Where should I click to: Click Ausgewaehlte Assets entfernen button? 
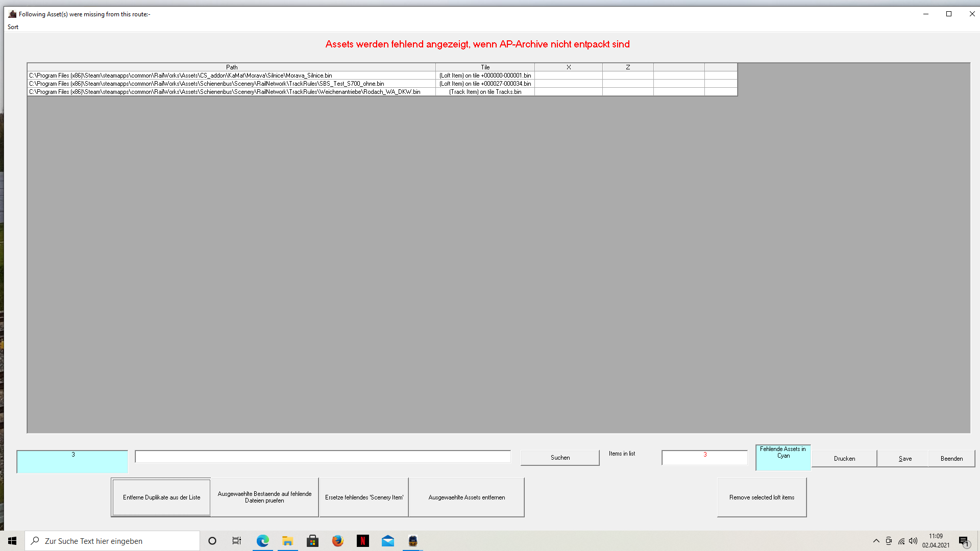click(x=467, y=497)
